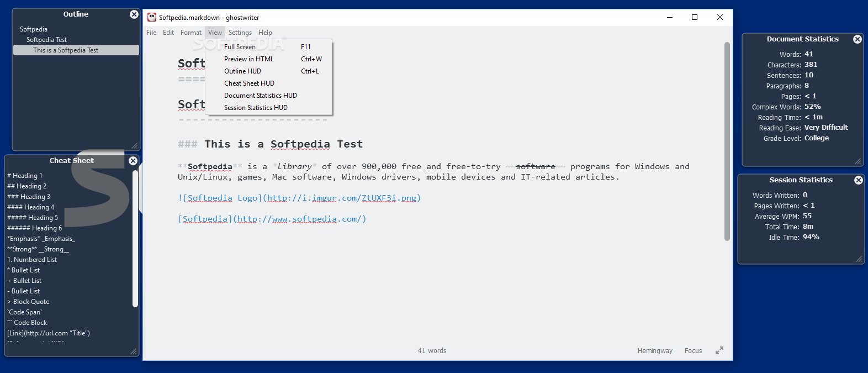This screenshot has width=868, height=373.
Task: Open the Format menu
Action: point(191,33)
